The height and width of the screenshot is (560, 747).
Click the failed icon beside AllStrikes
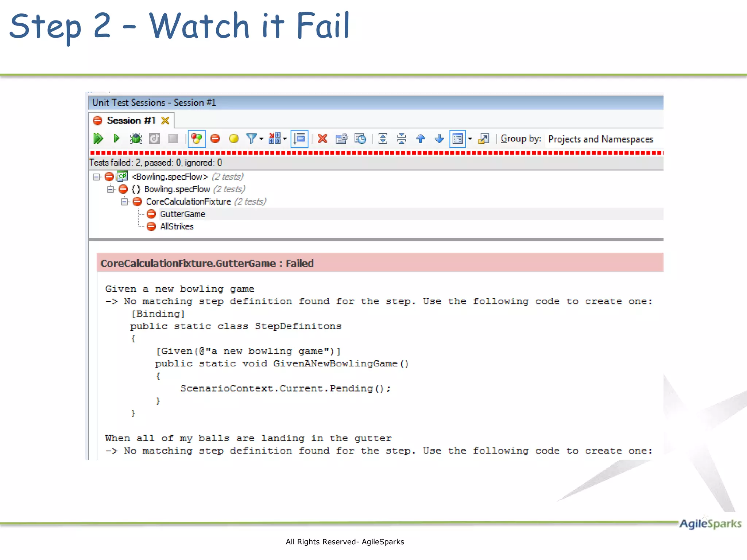(151, 226)
